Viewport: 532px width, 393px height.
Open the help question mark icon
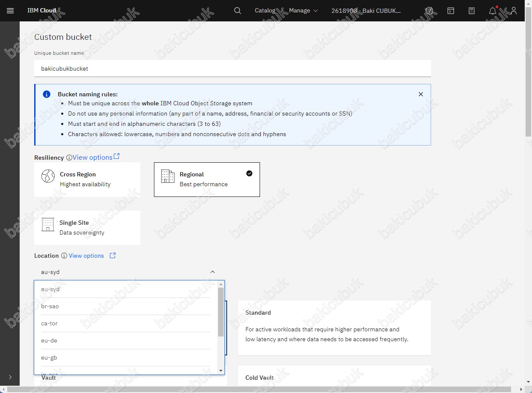tap(429, 11)
